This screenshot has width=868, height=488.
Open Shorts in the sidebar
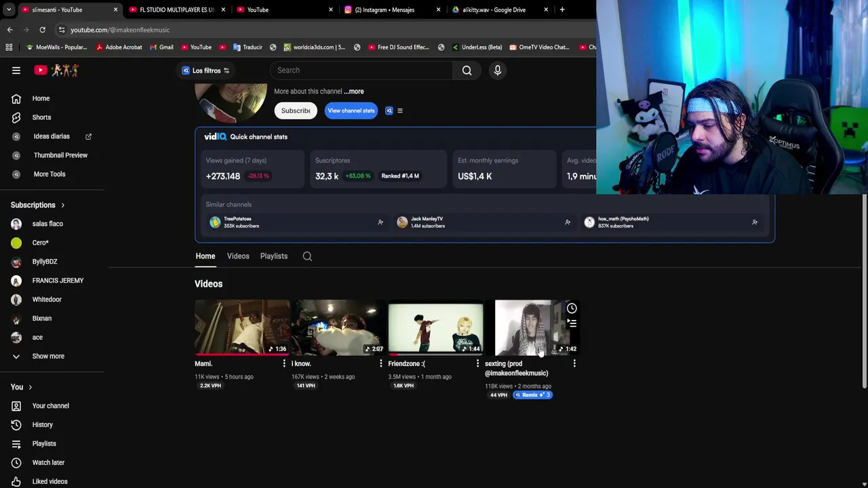pos(41,117)
